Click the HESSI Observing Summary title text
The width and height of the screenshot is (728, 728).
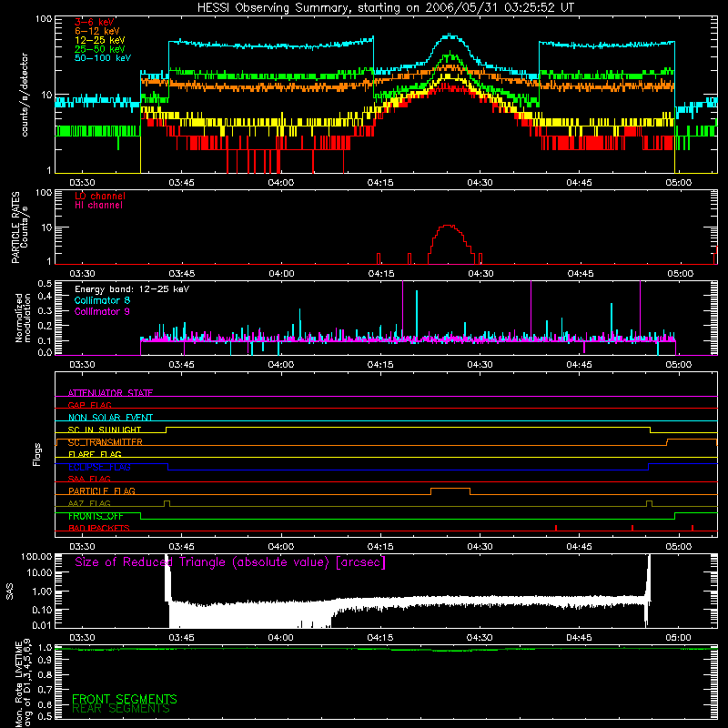click(385, 8)
